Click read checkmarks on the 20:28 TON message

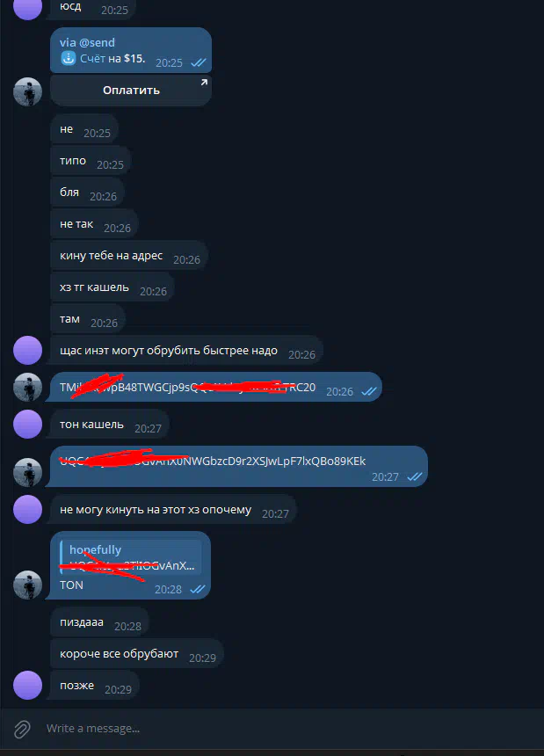click(198, 589)
